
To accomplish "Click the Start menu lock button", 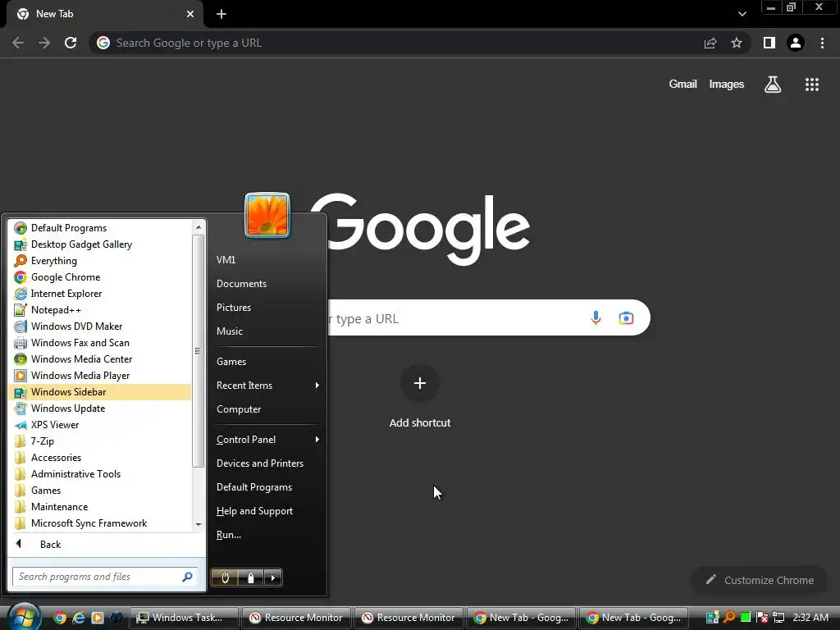I will pos(251,577).
